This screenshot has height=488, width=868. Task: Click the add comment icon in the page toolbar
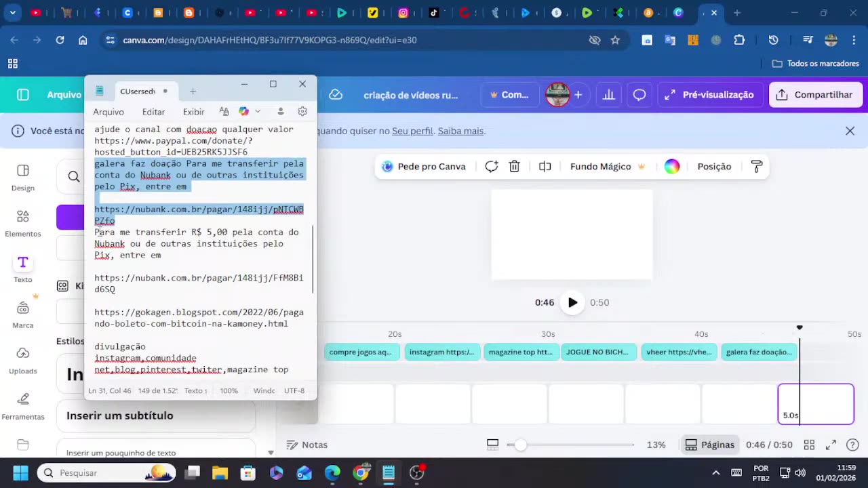click(492, 167)
